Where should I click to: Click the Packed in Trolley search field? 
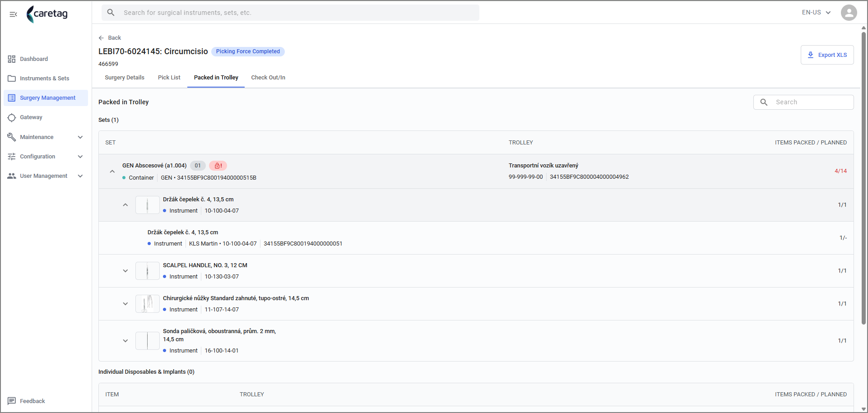pos(803,102)
